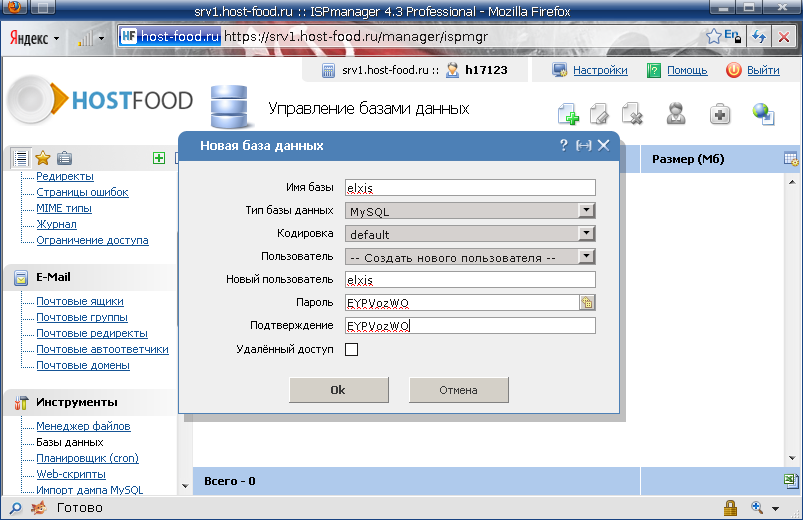The height and width of the screenshot is (520, 803).
Task: Click the Ok button
Action: click(339, 390)
